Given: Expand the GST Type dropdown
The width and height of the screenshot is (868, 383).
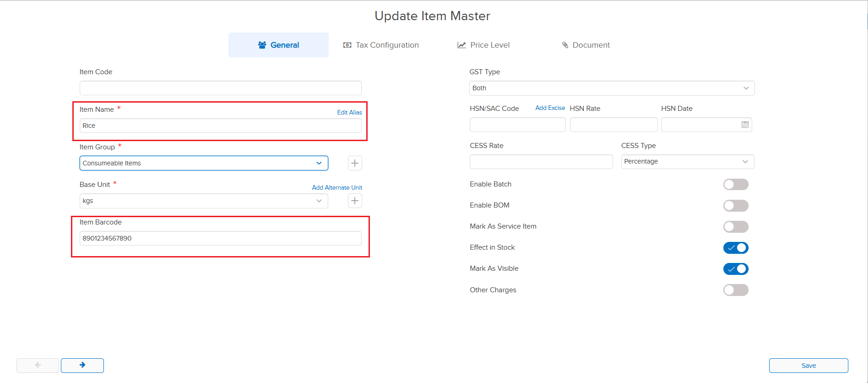Looking at the screenshot, I should point(612,88).
